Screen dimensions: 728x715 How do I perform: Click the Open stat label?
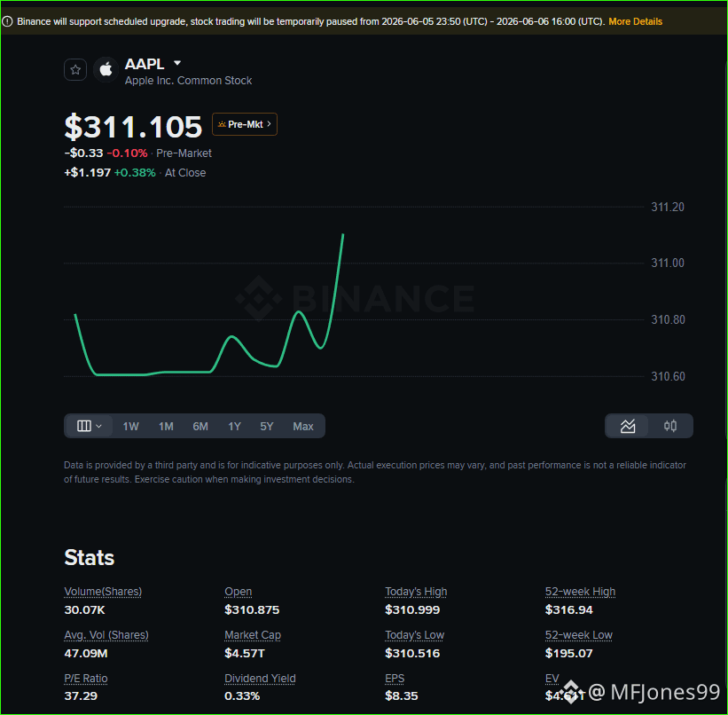tap(239, 592)
